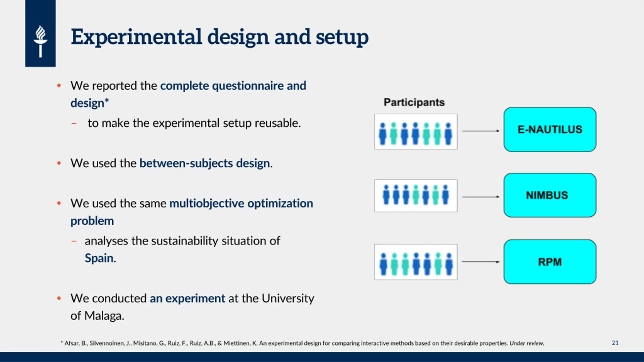The height and width of the screenshot is (362, 644).
Task: Click 'an experiment' highlighted text
Action: tap(187, 298)
